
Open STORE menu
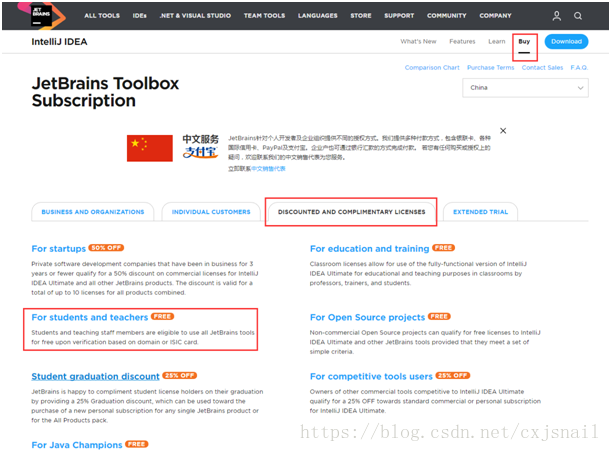point(361,16)
